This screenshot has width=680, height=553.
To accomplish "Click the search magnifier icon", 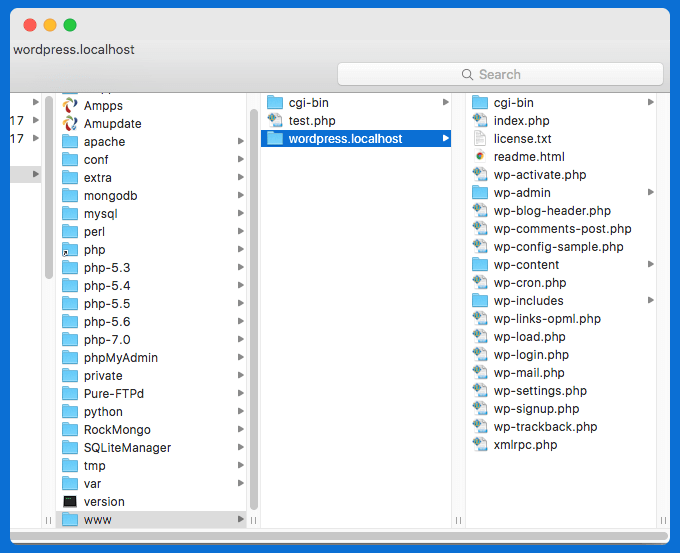I will click(x=467, y=75).
